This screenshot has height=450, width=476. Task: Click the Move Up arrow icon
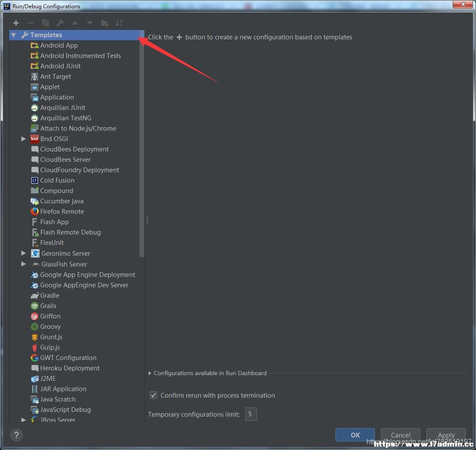coord(75,23)
